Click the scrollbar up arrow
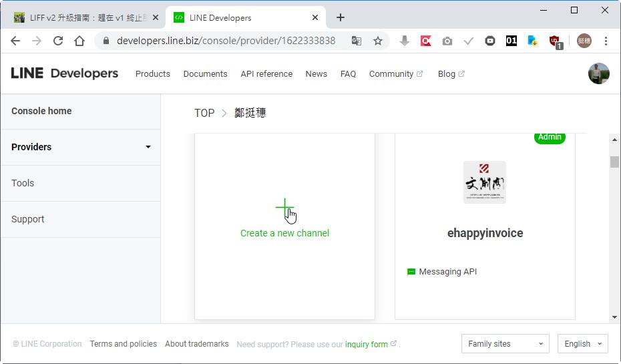This screenshot has width=621, height=364. 614,140
